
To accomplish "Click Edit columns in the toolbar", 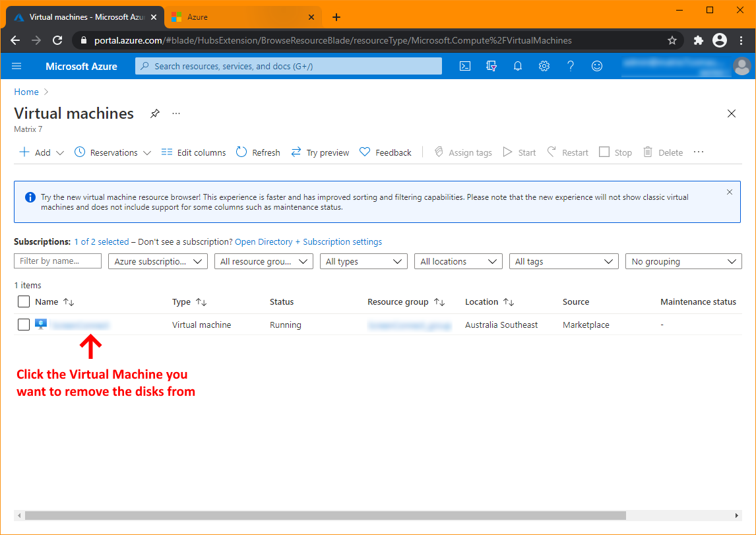I will [193, 152].
